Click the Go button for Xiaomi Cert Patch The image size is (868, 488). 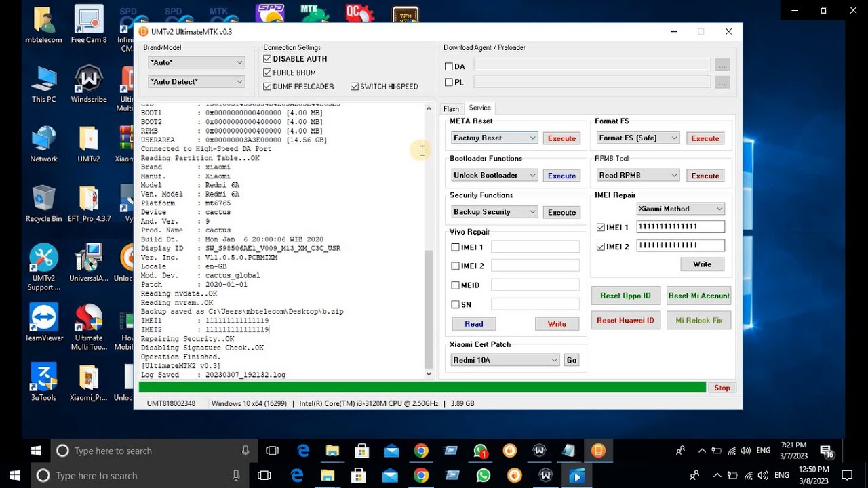(x=572, y=360)
